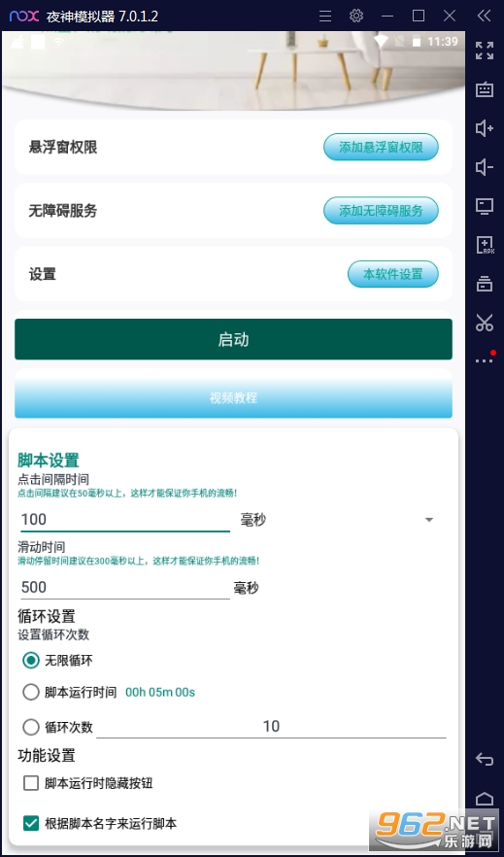Tap the Android back arrow

485,759
